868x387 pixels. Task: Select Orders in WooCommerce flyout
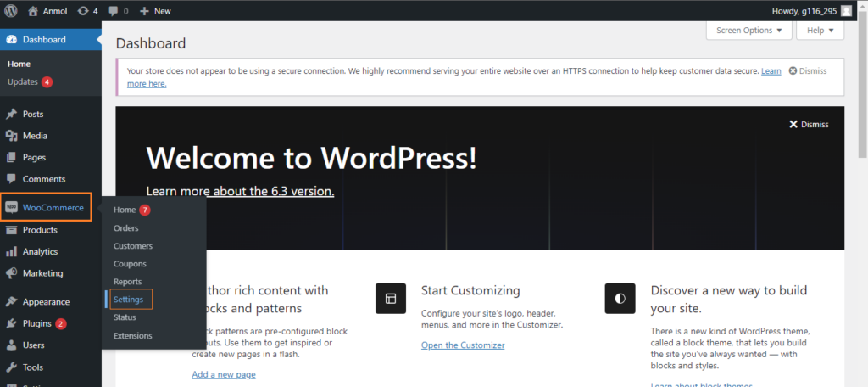[x=125, y=228]
